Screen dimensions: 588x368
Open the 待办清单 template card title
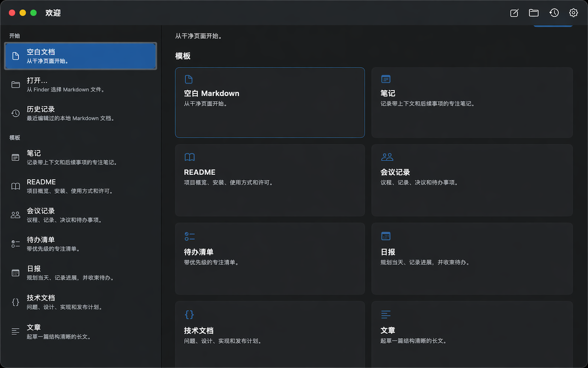[x=199, y=252]
